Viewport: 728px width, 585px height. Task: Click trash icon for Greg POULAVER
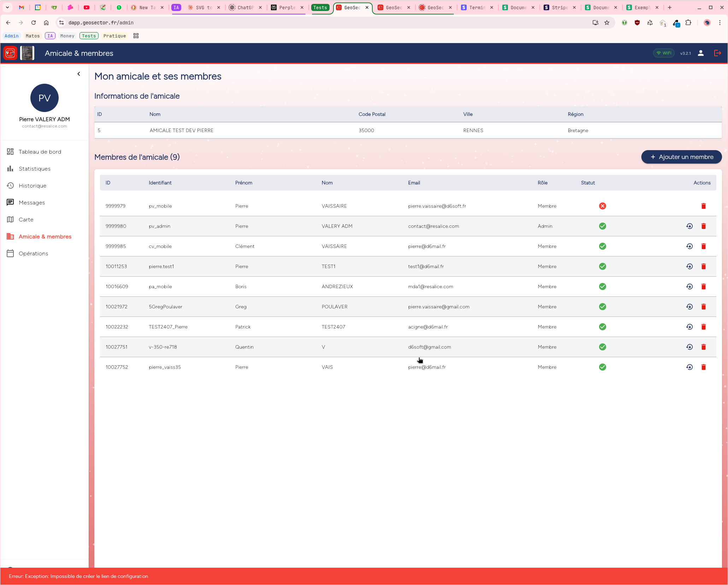703,307
